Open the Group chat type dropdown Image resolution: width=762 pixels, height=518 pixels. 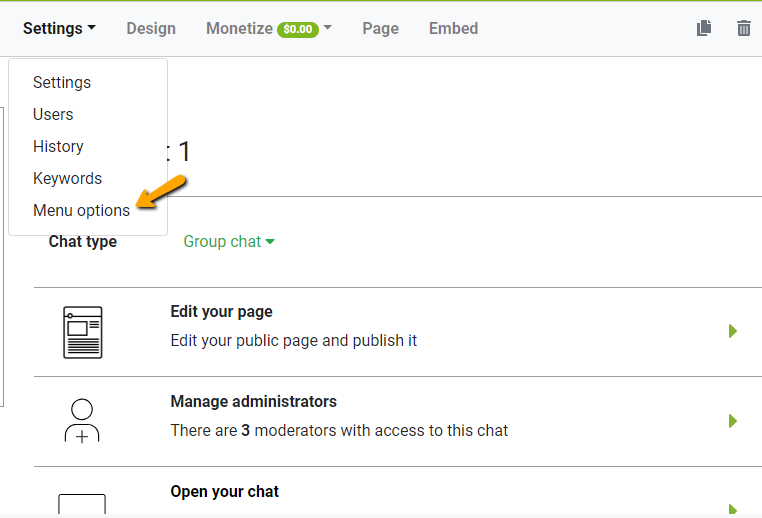tap(229, 241)
